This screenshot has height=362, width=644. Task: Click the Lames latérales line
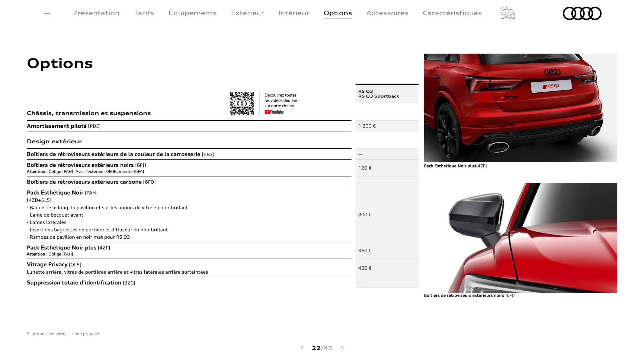point(46,222)
